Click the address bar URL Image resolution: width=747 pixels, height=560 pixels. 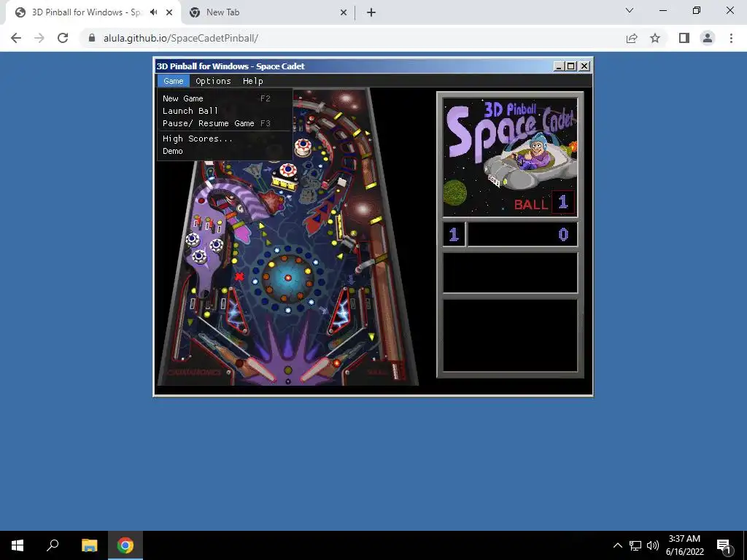(181, 38)
